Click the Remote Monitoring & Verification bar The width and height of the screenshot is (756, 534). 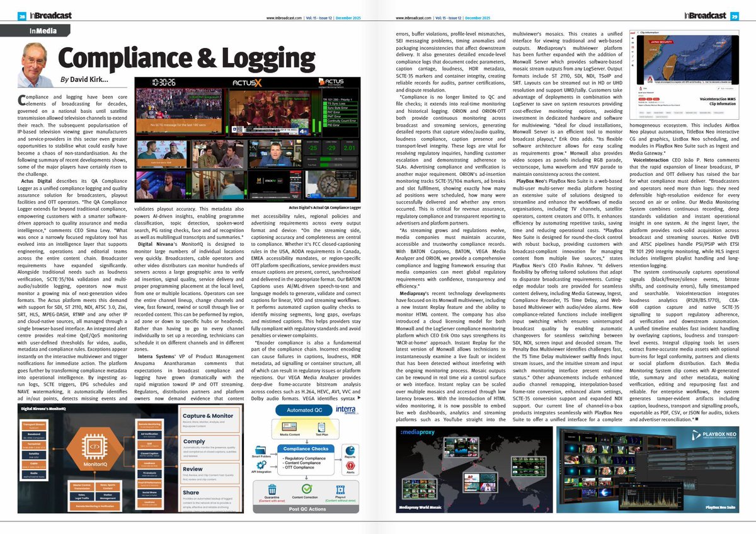[x=94, y=506]
